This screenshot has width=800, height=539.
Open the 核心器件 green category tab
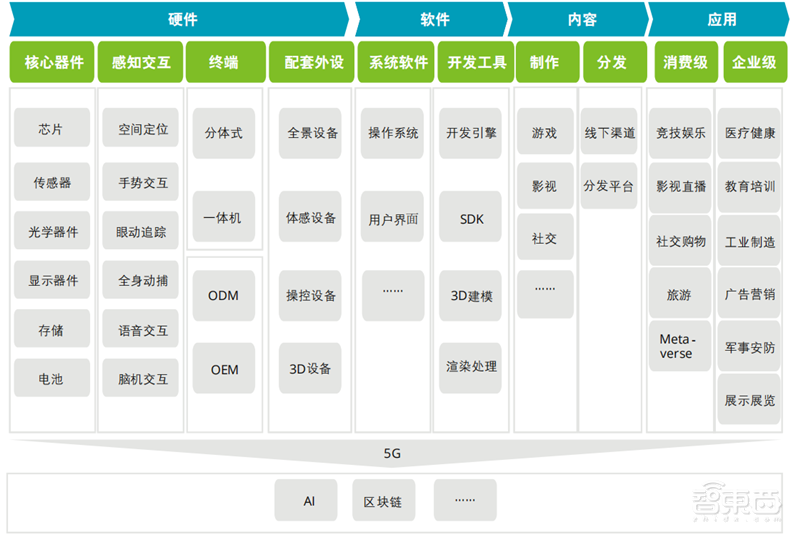click(x=52, y=62)
